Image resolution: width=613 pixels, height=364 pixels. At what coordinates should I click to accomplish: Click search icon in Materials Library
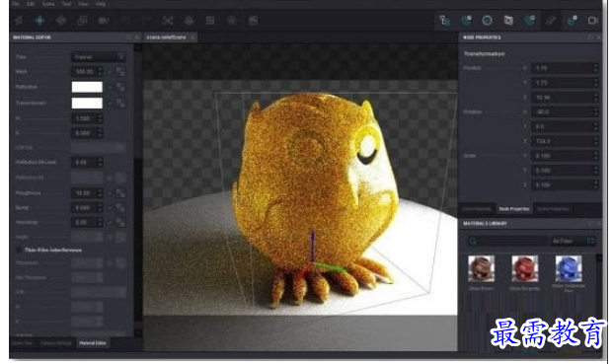click(x=473, y=241)
